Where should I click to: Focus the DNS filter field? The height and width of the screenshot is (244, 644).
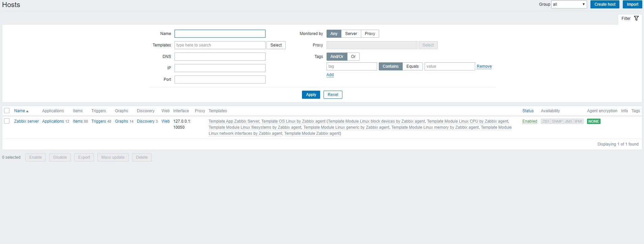click(x=220, y=57)
